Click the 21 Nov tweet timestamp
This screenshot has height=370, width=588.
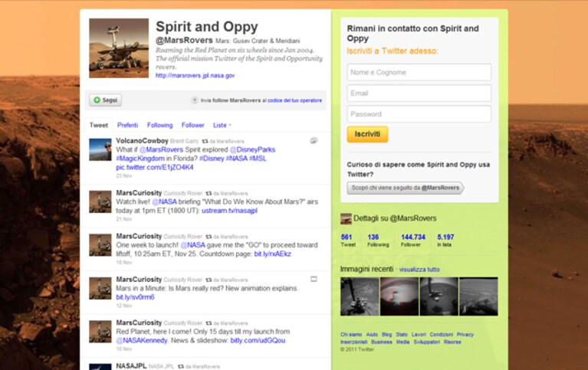tap(123, 219)
